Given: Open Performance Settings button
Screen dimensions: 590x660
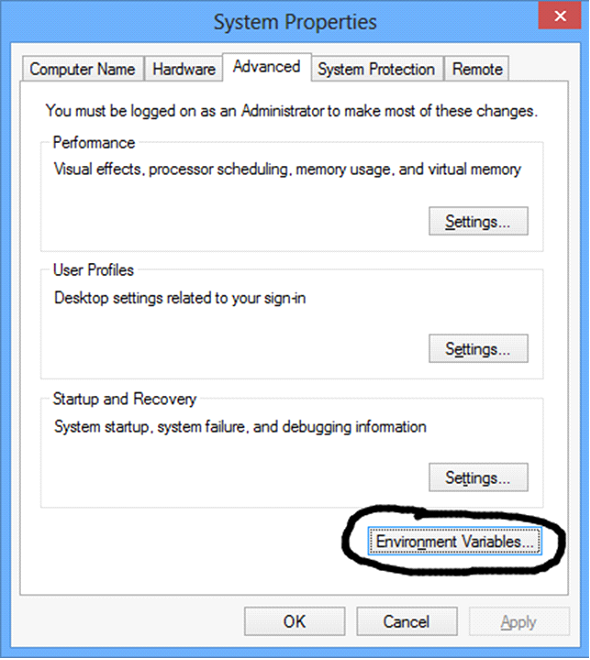Looking at the screenshot, I should point(478,221).
